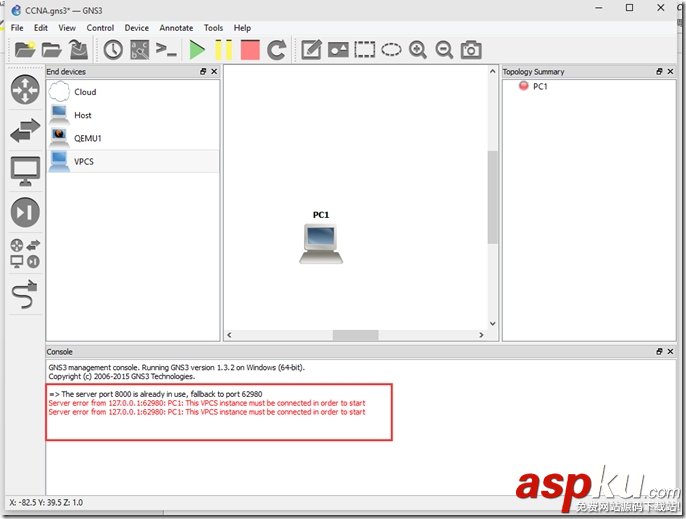Open the File menu
This screenshot has height=519, width=686.
17,28
